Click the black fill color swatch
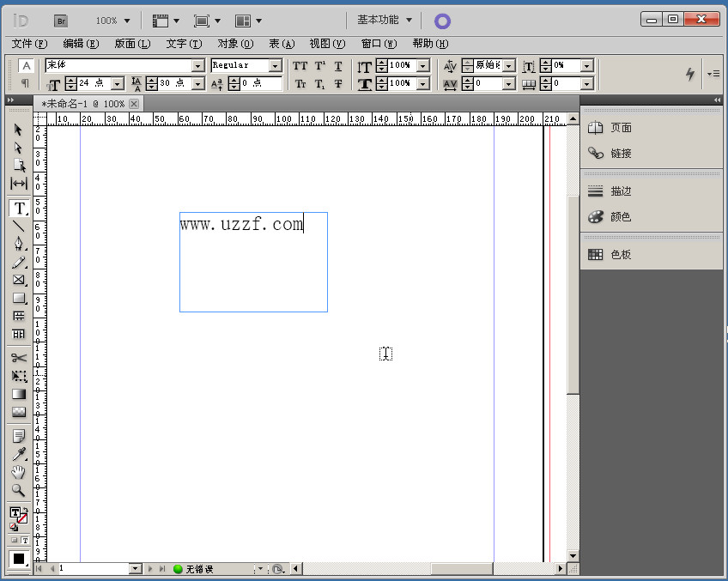 (18, 559)
